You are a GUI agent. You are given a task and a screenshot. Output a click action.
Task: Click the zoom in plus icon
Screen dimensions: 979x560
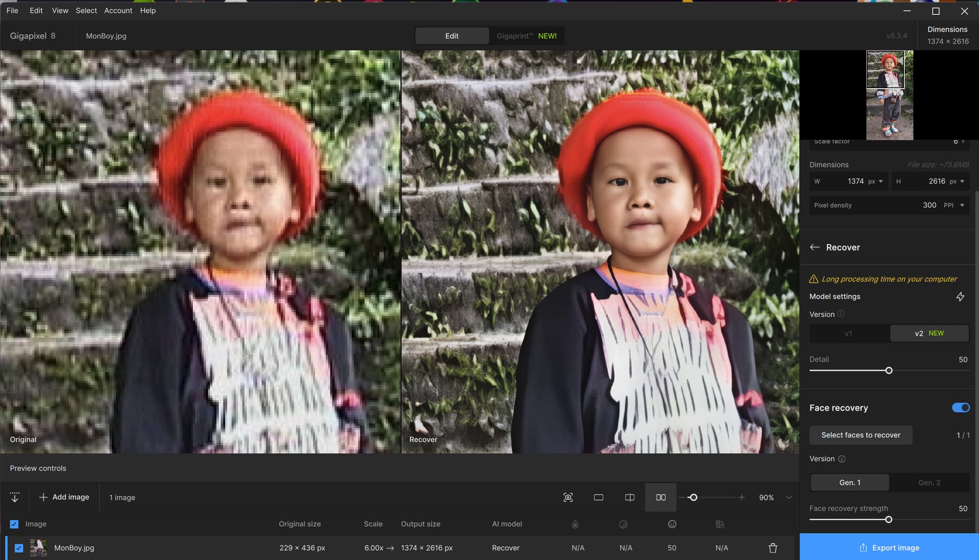741,497
